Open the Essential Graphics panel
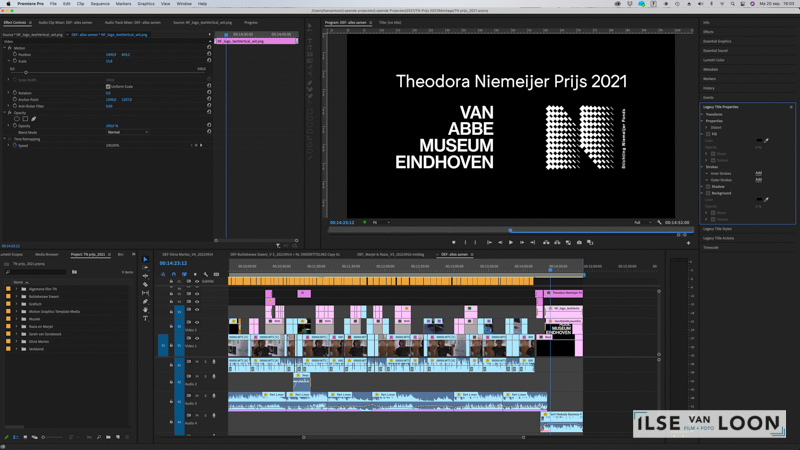Image resolution: width=800 pixels, height=450 pixels. click(x=717, y=41)
